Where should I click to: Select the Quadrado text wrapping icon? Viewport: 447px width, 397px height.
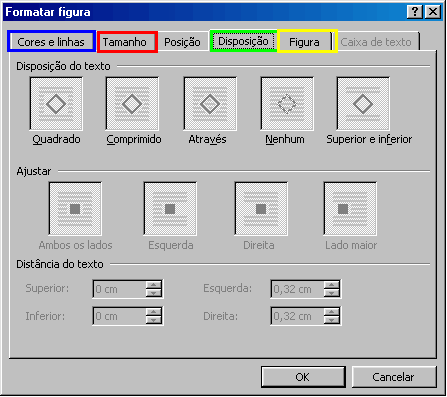(x=56, y=104)
